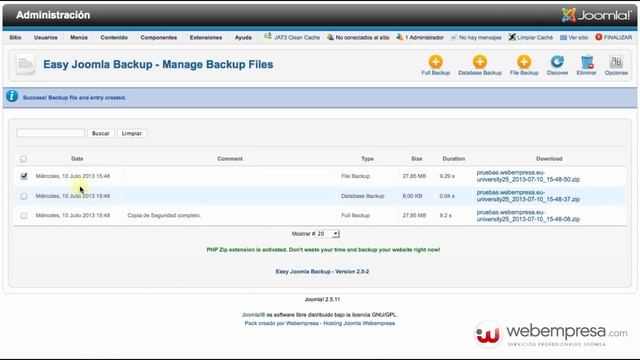The height and width of the screenshot is (360, 640).
Task: Uncheck the File Backup row checkbox
Action: coord(24,176)
